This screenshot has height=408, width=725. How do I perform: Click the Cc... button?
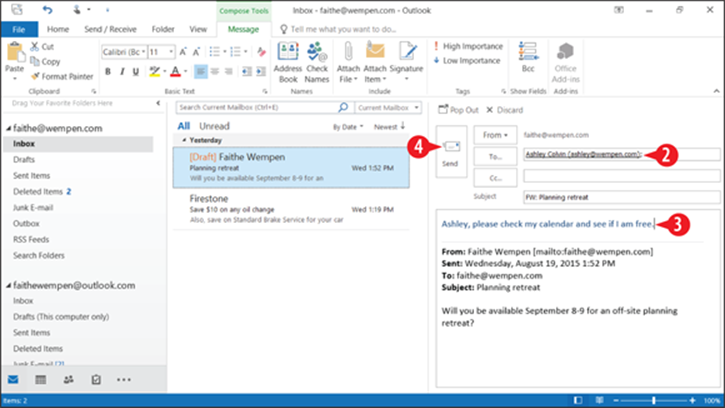pyautogui.click(x=495, y=178)
